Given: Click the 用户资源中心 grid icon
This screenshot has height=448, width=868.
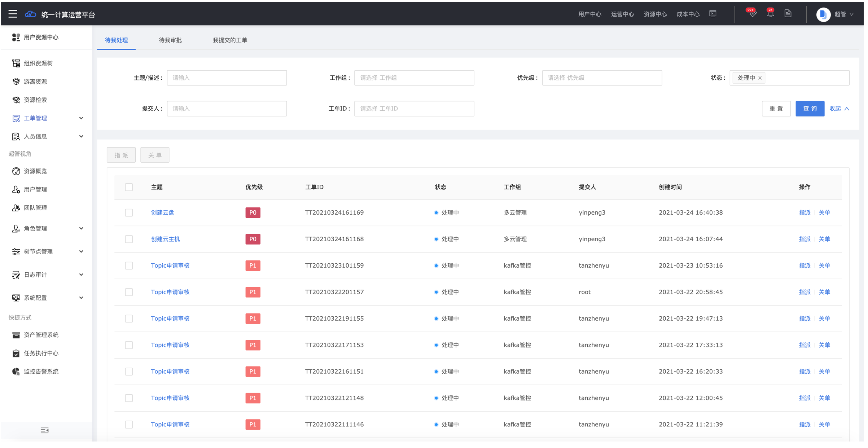Looking at the screenshot, I should 16,37.
